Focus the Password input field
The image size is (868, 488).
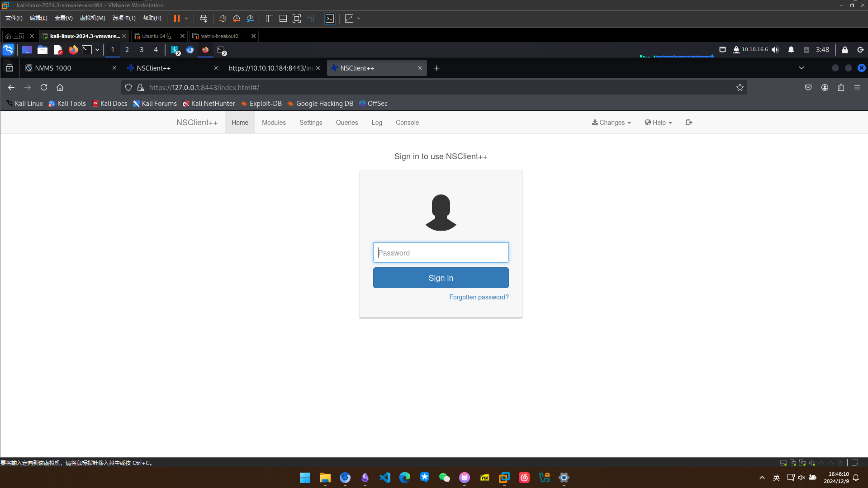coord(441,253)
